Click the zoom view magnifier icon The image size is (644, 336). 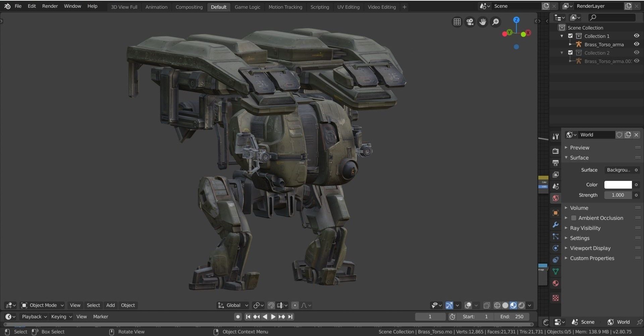(495, 22)
